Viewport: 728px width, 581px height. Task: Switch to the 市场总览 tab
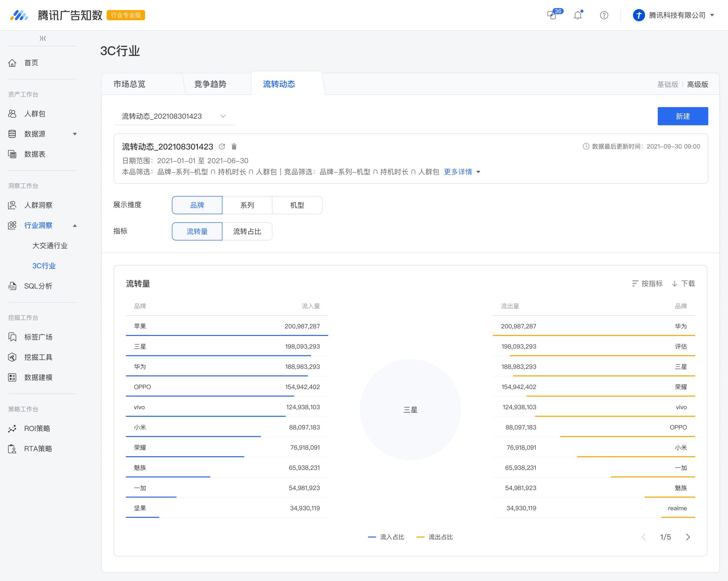pos(129,84)
